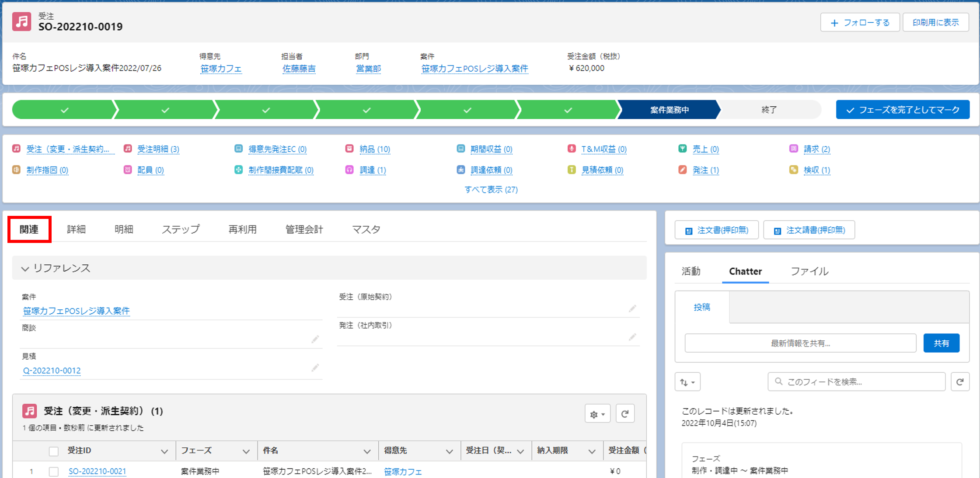Click the 期間収益 (0) icon
Image resolution: width=980 pixels, height=478 pixels.
(461, 149)
